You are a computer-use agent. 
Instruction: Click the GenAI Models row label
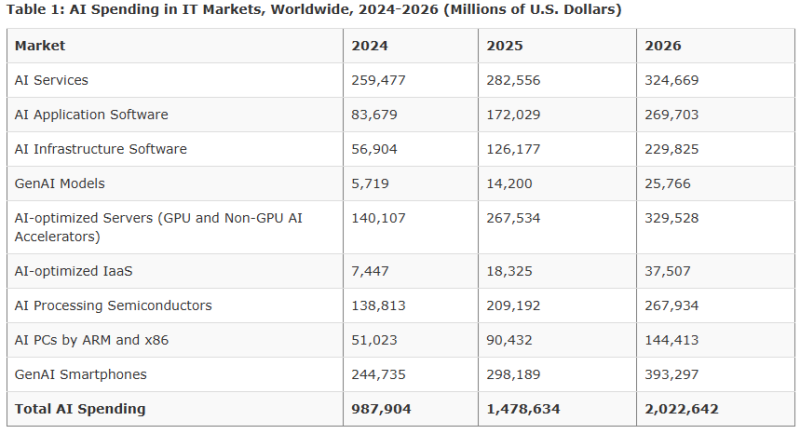[60, 184]
